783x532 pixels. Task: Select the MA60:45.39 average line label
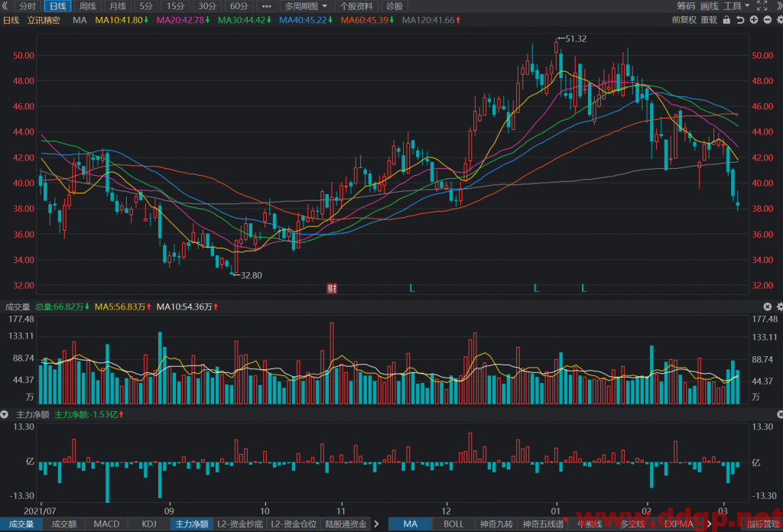coord(367,20)
